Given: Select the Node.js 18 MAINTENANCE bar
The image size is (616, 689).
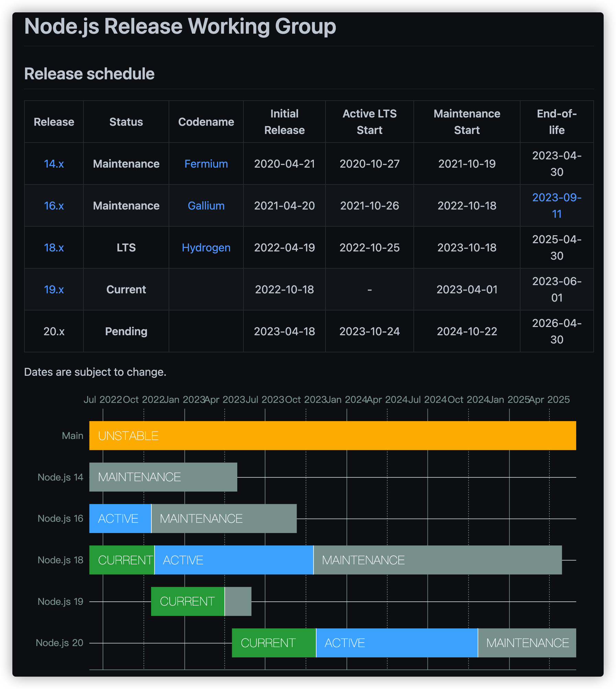Looking at the screenshot, I should 437,560.
